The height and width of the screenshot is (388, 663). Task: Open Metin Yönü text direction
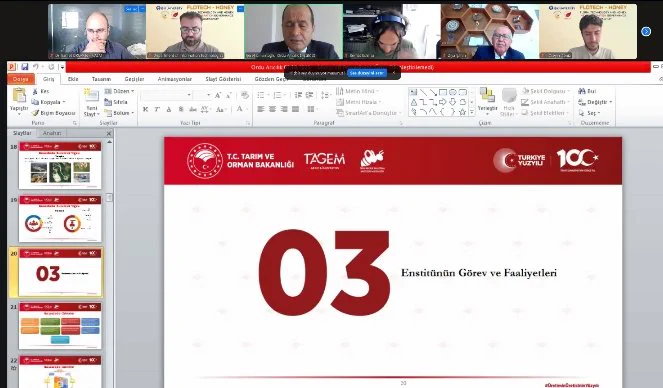click(358, 91)
